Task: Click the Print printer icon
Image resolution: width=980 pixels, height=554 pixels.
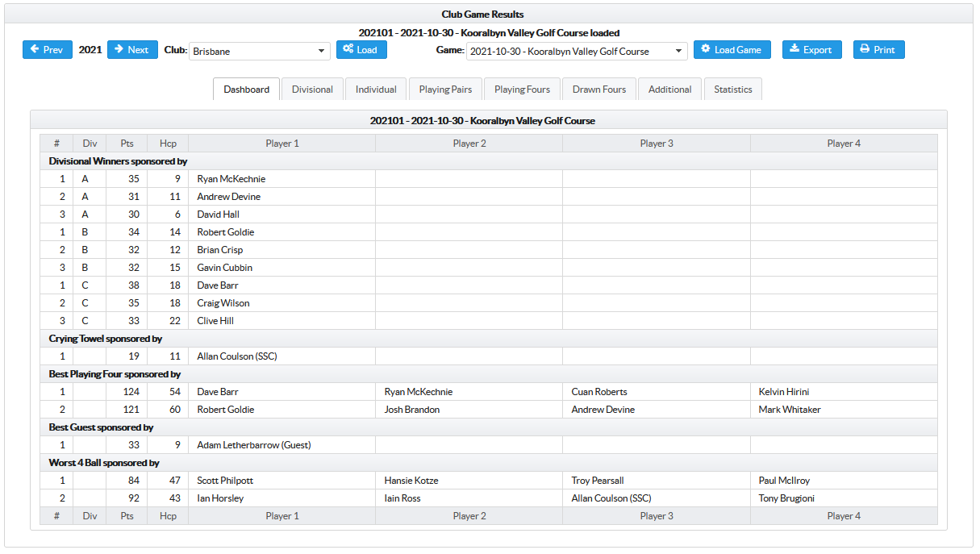Action: click(865, 49)
